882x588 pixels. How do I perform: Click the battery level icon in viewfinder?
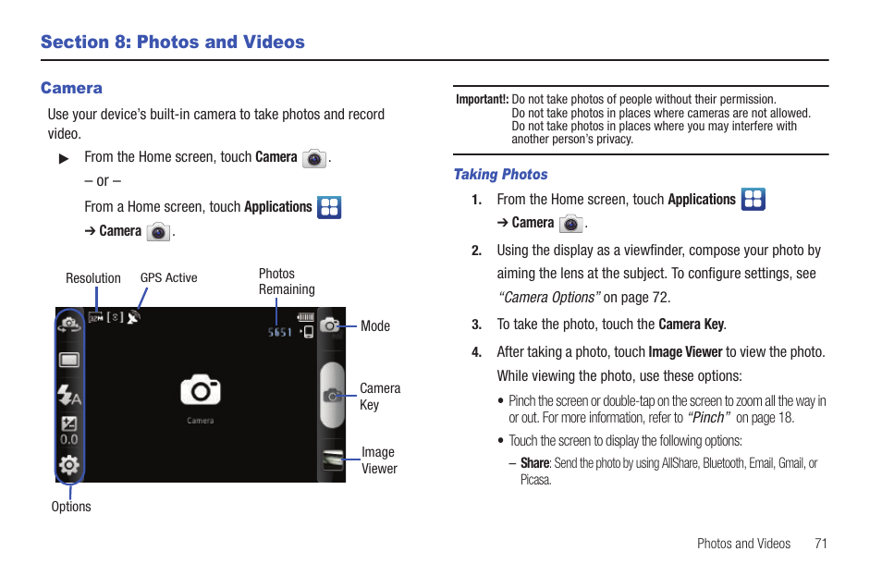click(305, 317)
